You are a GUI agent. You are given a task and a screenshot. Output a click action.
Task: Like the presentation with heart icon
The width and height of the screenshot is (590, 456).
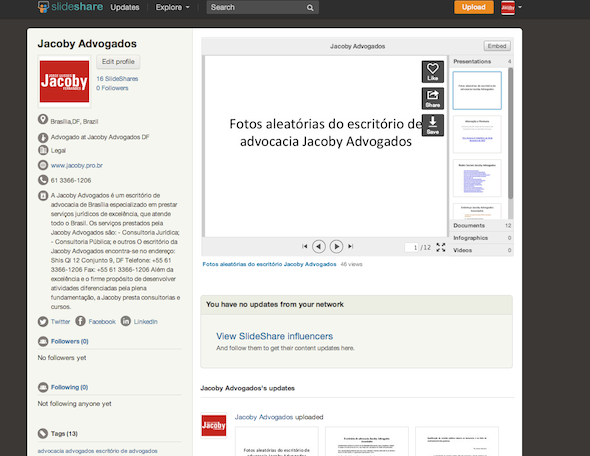(433, 71)
